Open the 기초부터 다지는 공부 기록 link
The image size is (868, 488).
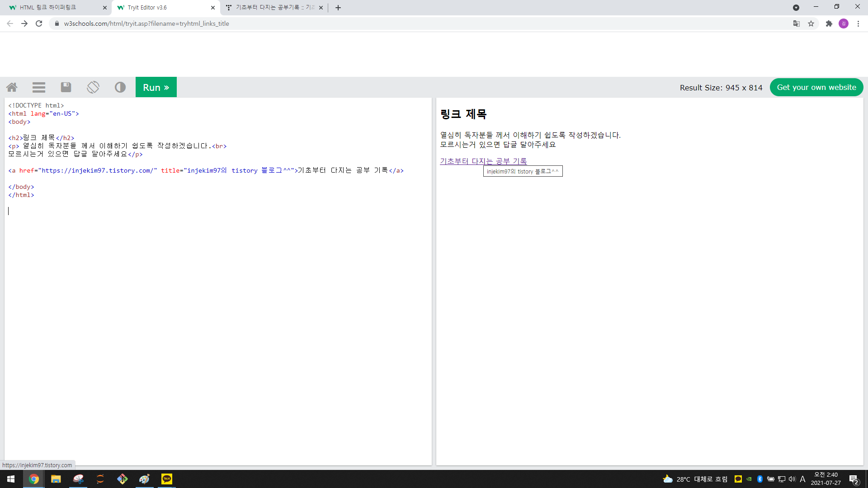[483, 161]
